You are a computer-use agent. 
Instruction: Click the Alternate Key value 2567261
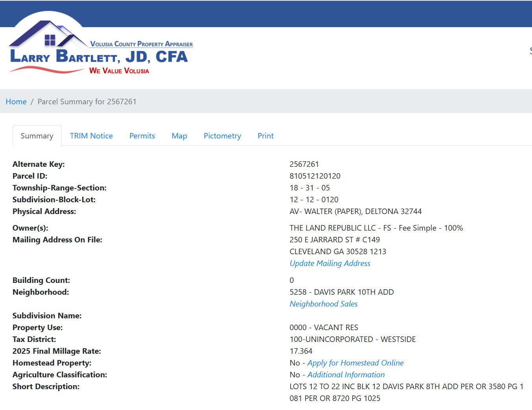pos(304,164)
